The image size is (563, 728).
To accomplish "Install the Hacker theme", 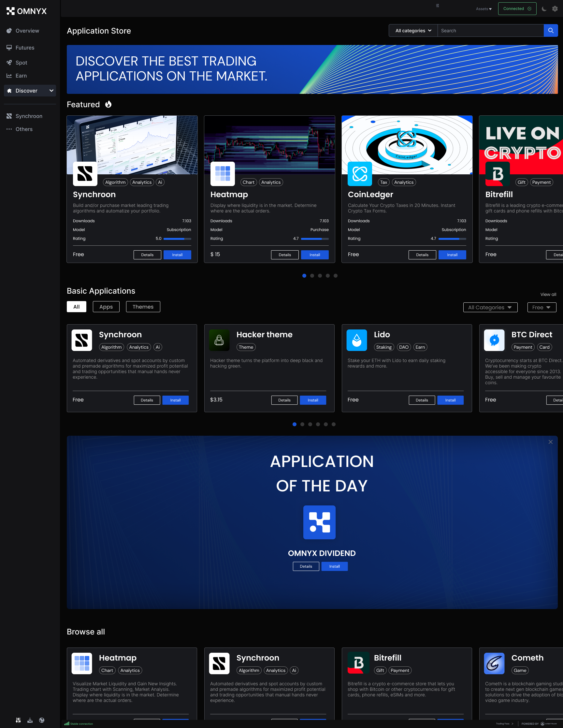I will pyautogui.click(x=313, y=400).
